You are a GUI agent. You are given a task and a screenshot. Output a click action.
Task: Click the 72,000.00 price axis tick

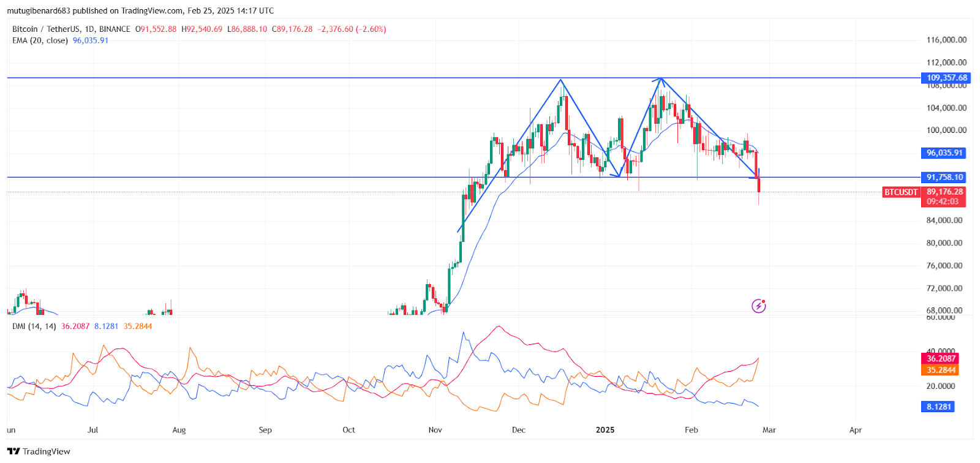944,288
